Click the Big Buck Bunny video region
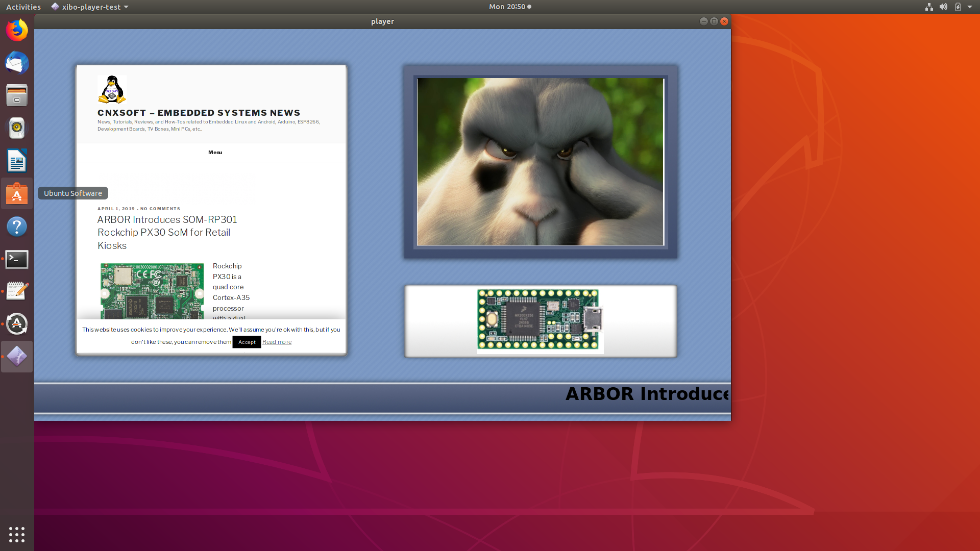Screen dimensions: 980x551 [540, 161]
